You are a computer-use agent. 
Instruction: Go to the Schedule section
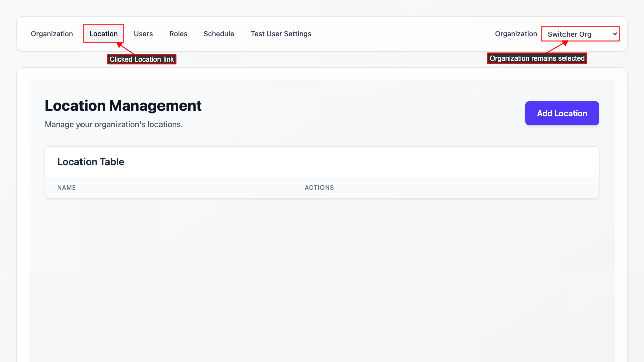click(x=219, y=34)
